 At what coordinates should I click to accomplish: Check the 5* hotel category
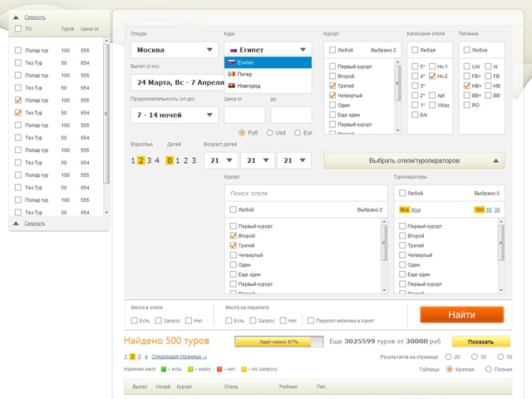pyautogui.click(x=415, y=66)
